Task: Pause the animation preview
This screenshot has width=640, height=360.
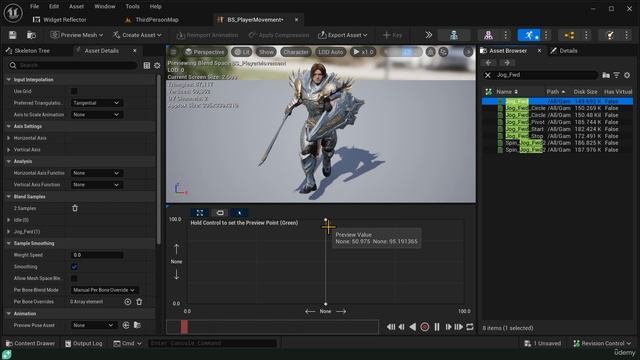Action: [x=437, y=327]
